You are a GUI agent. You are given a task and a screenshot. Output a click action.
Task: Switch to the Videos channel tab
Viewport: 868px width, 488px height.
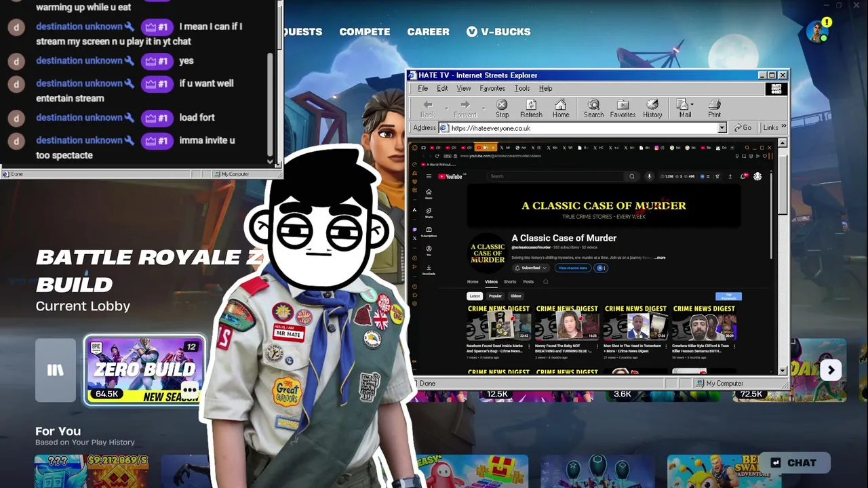pyautogui.click(x=491, y=282)
